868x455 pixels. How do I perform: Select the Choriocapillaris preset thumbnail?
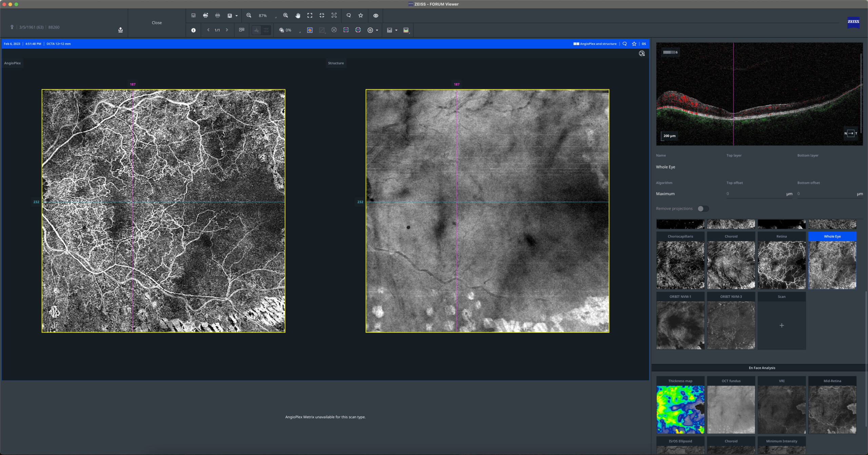click(680, 261)
